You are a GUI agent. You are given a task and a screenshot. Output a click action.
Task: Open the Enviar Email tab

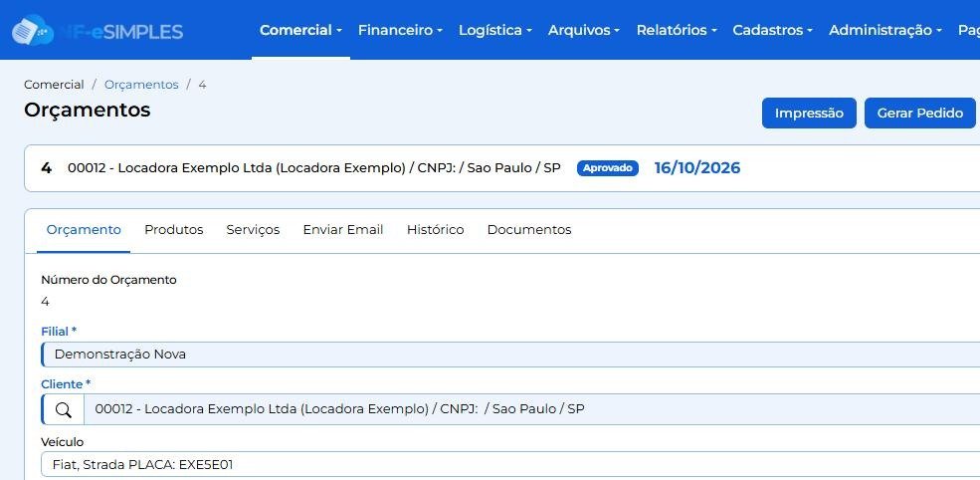point(343,230)
